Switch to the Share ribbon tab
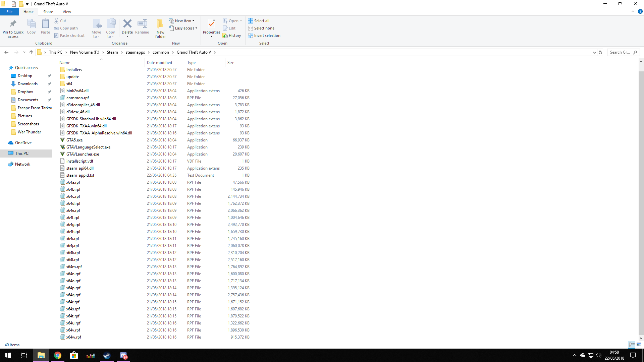644x362 pixels. point(48,12)
